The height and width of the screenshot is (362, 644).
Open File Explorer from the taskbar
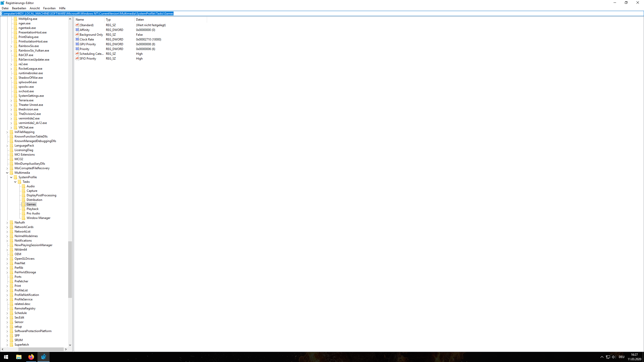pos(19,357)
